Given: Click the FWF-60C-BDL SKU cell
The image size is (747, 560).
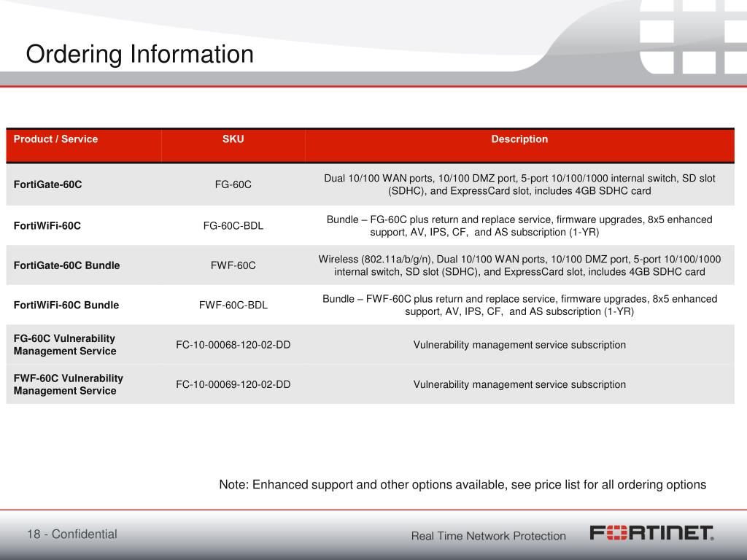Looking at the screenshot, I should pos(233,305).
